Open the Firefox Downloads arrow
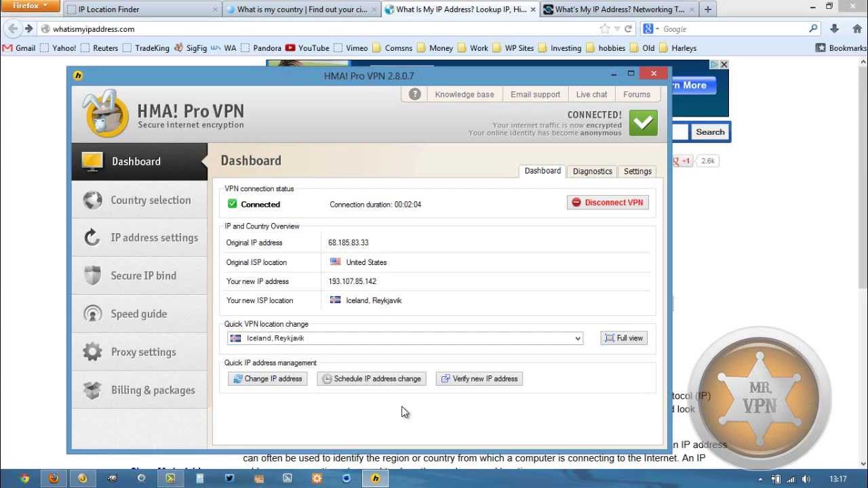 tap(835, 29)
